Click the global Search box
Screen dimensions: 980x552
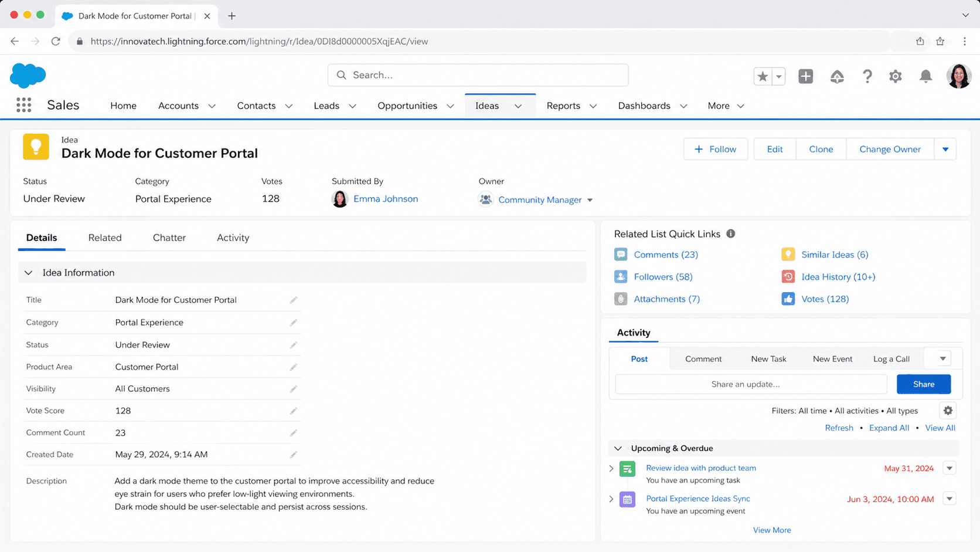point(478,75)
